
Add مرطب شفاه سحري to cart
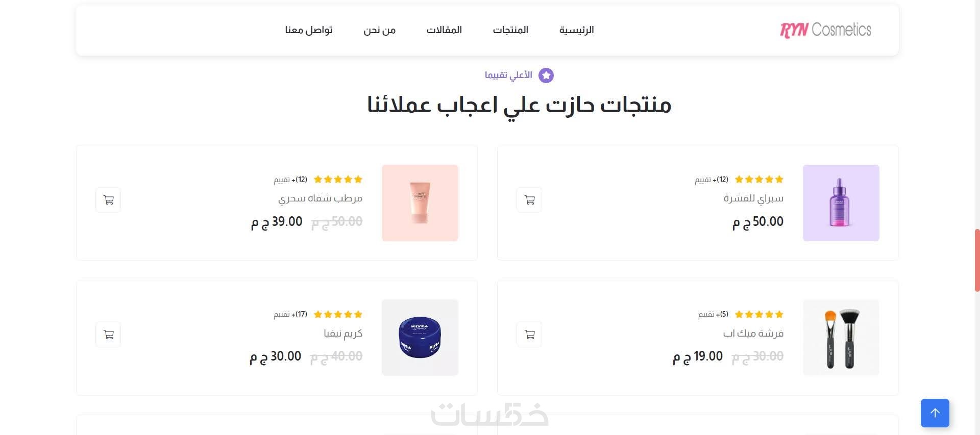pos(108,200)
